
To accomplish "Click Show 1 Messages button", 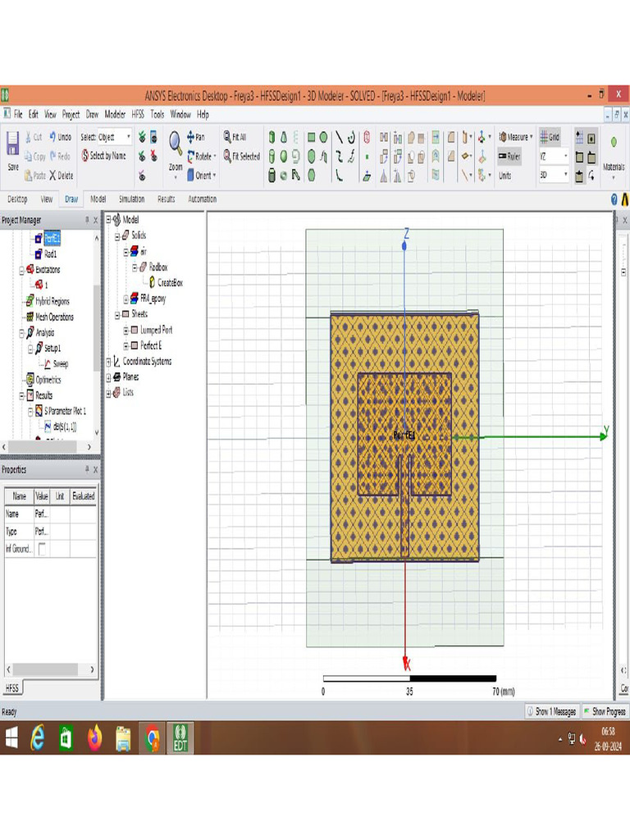I will (551, 711).
